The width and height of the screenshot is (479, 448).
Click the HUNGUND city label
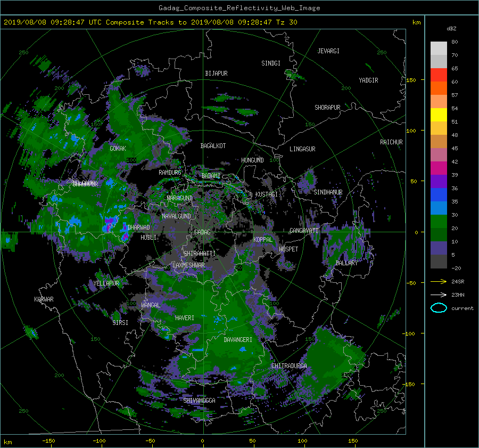[x=252, y=160]
